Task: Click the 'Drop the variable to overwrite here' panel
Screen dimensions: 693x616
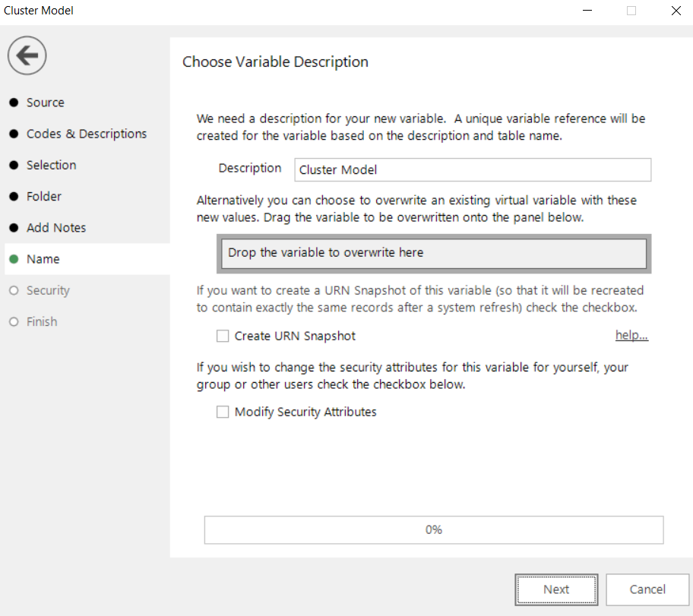Action: (x=434, y=253)
